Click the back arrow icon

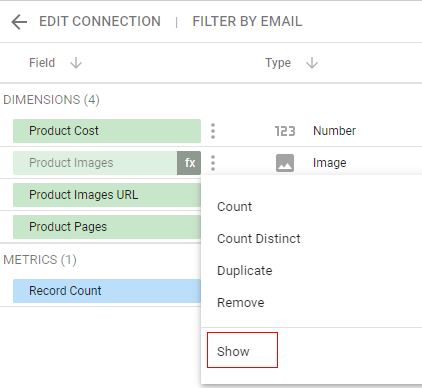[19, 22]
